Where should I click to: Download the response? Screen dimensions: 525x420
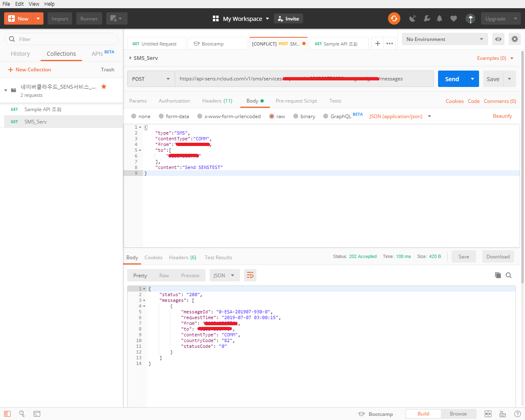(x=498, y=256)
